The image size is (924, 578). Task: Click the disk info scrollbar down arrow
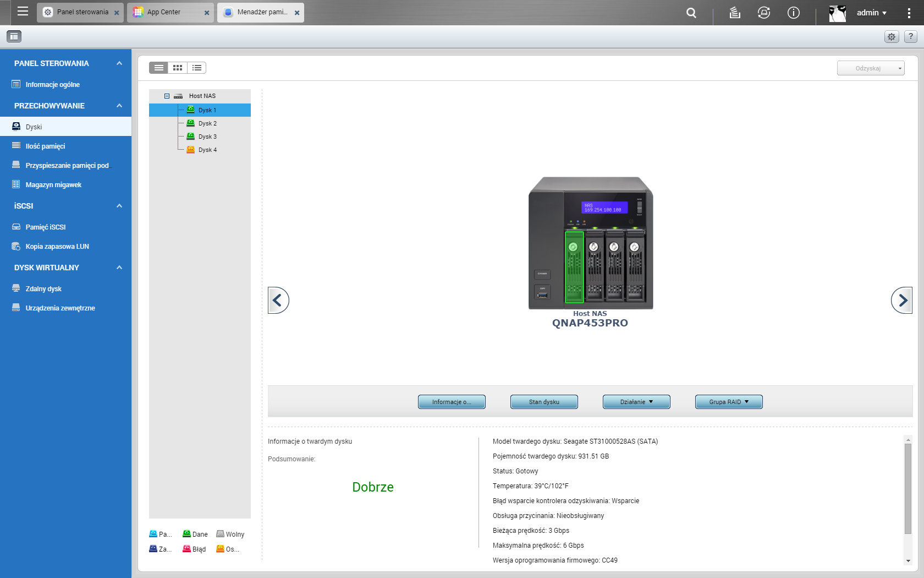coord(908,560)
